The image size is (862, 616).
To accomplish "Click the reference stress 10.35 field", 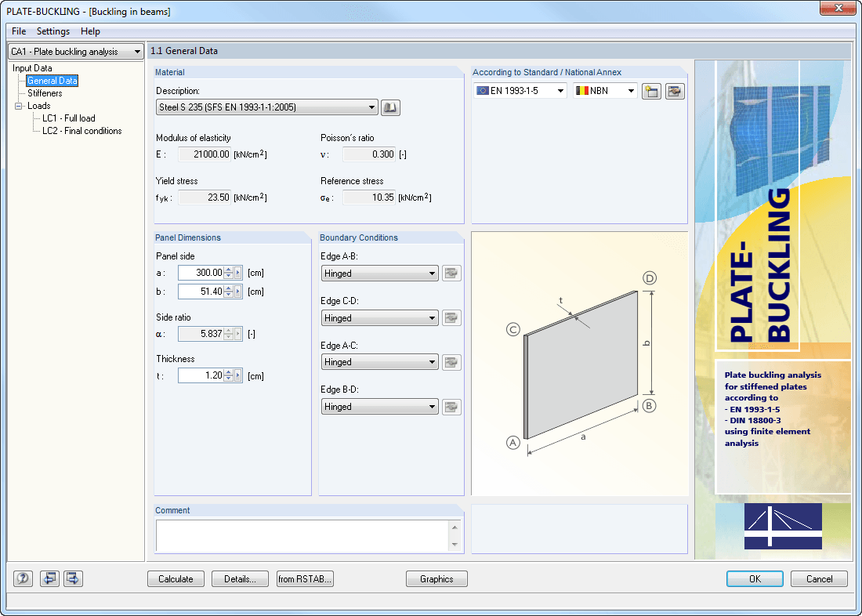I will coord(369,197).
